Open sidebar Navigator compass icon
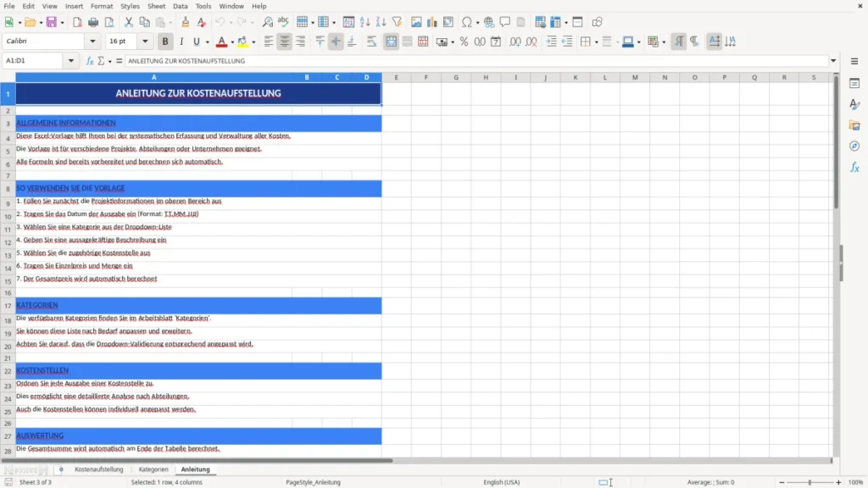This screenshot has width=868, height=488. point(854,146)
